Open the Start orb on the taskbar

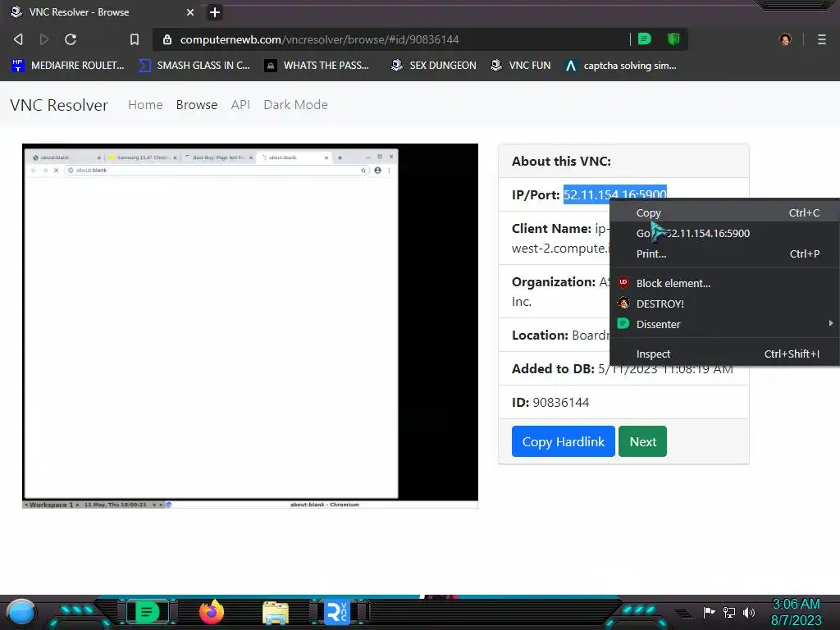click(21, 613)
